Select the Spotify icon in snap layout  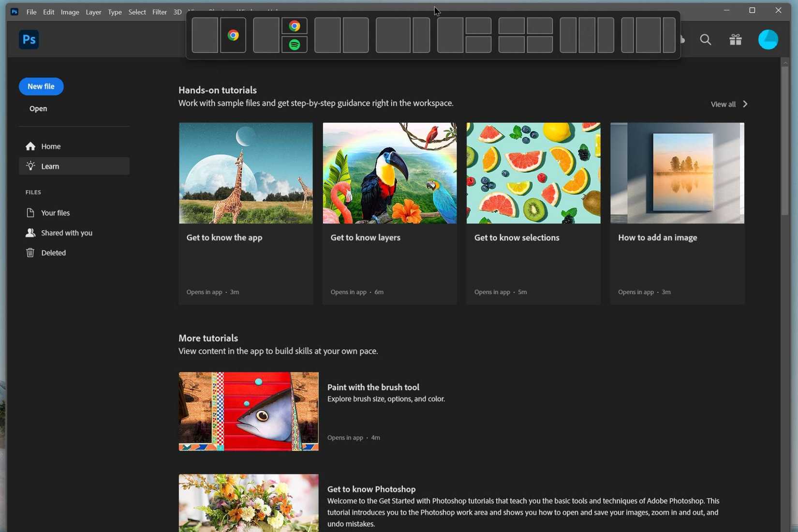(295, 45)
